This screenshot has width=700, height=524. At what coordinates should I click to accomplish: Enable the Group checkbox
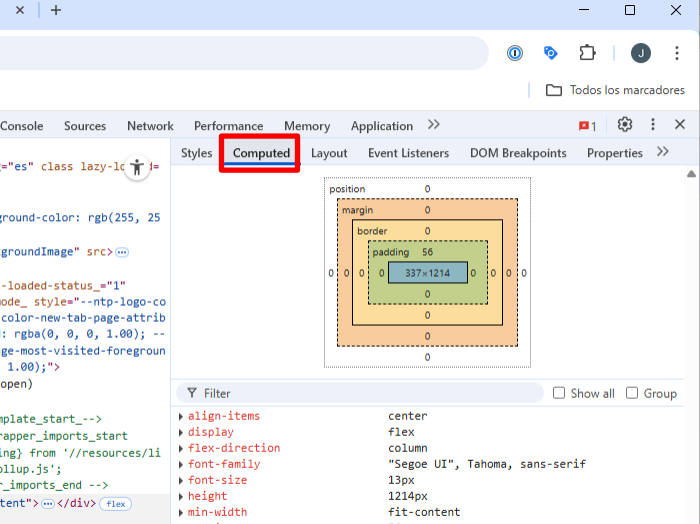tap(632, 393)
